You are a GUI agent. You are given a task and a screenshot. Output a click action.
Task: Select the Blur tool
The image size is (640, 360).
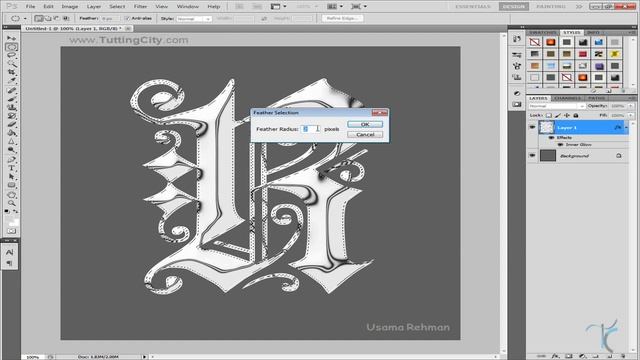point(11,142)
